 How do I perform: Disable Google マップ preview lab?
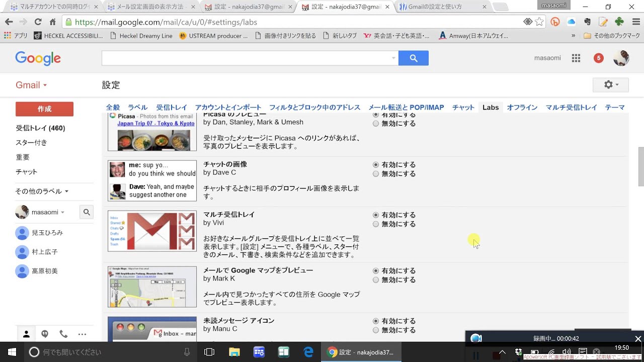tap(376, 280)
